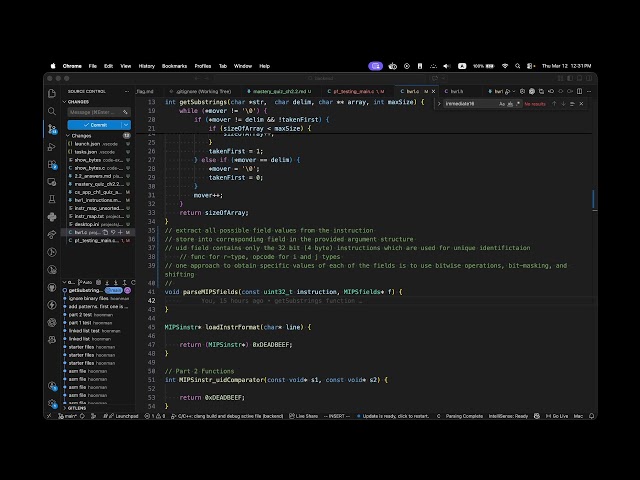640x480 pixels.
Task: Refresh the source control graph
Action: [133, 282]
